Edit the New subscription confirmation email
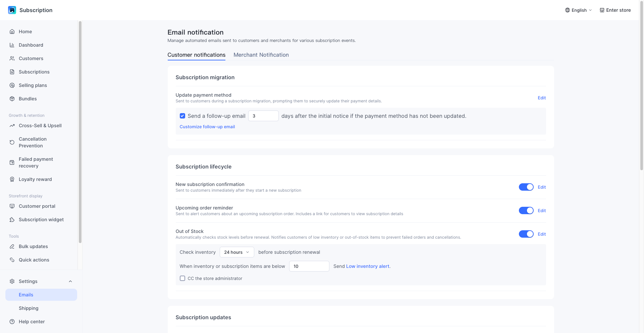The height and width of the screenshot is (333, 644). point(542,187)
